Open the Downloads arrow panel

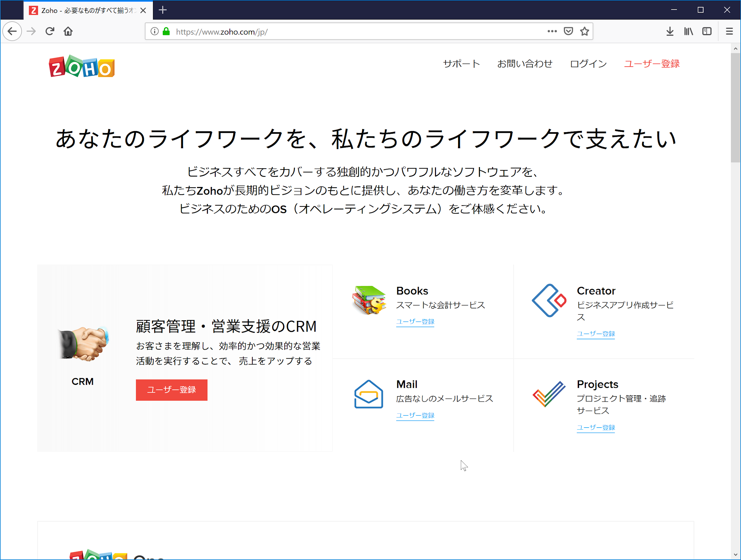coord(670,31)
